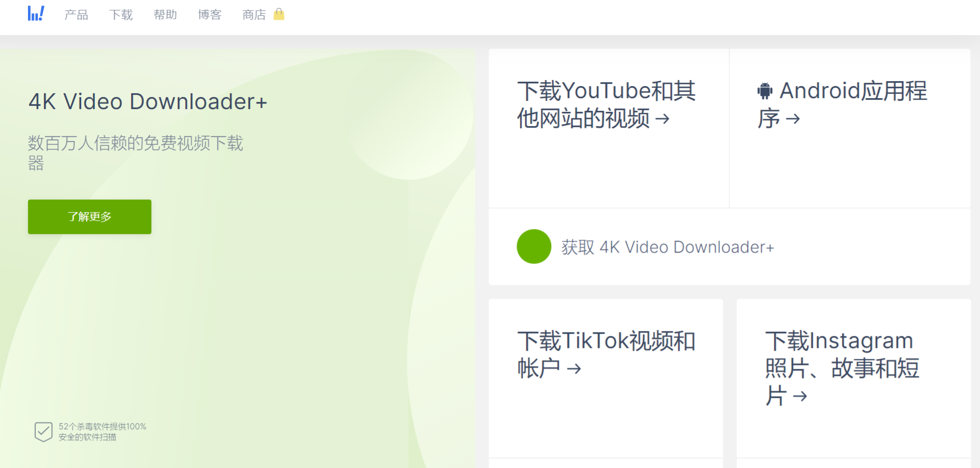Click the shield checkmark safety icon
Image resolution: width=980 pixels, height=468 pixels.
[43, 432]
